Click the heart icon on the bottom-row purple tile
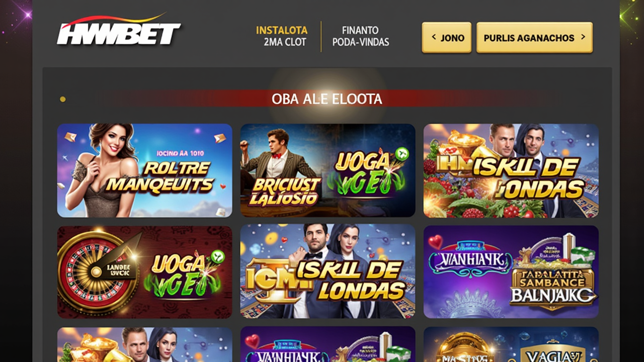Screen dimensions: 644x362 [252, 341]
